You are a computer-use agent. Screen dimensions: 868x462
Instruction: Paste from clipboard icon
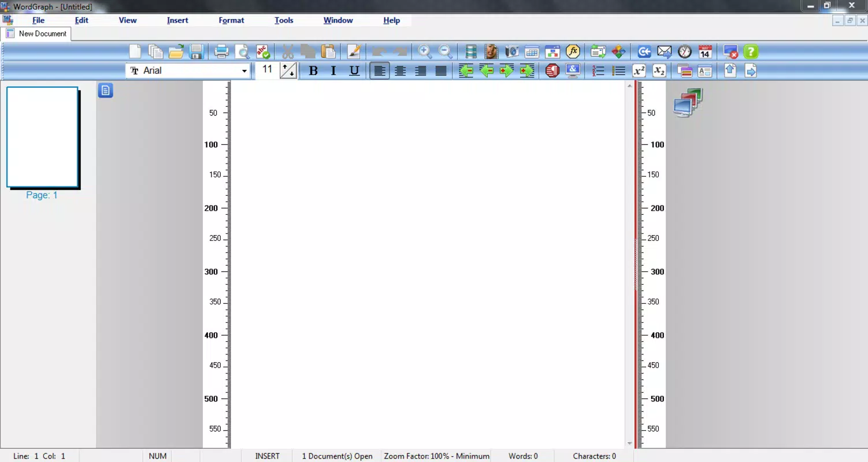point(328,51)
